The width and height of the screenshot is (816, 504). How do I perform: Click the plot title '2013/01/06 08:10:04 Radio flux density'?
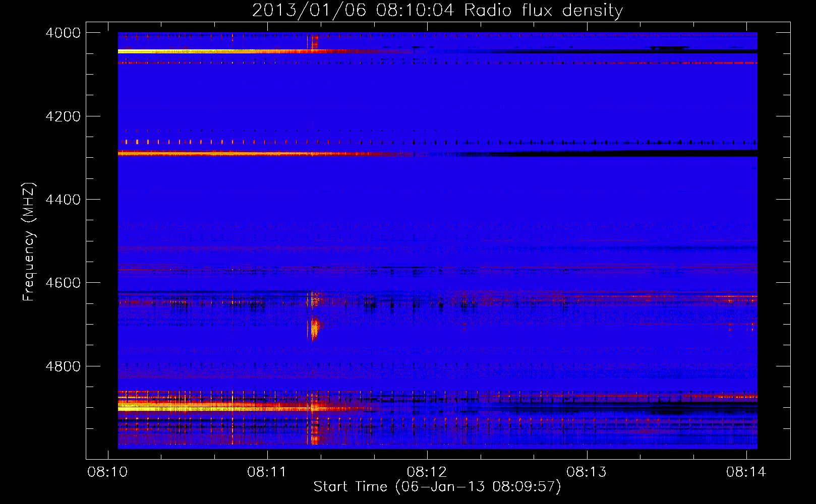tap(437, 10)
